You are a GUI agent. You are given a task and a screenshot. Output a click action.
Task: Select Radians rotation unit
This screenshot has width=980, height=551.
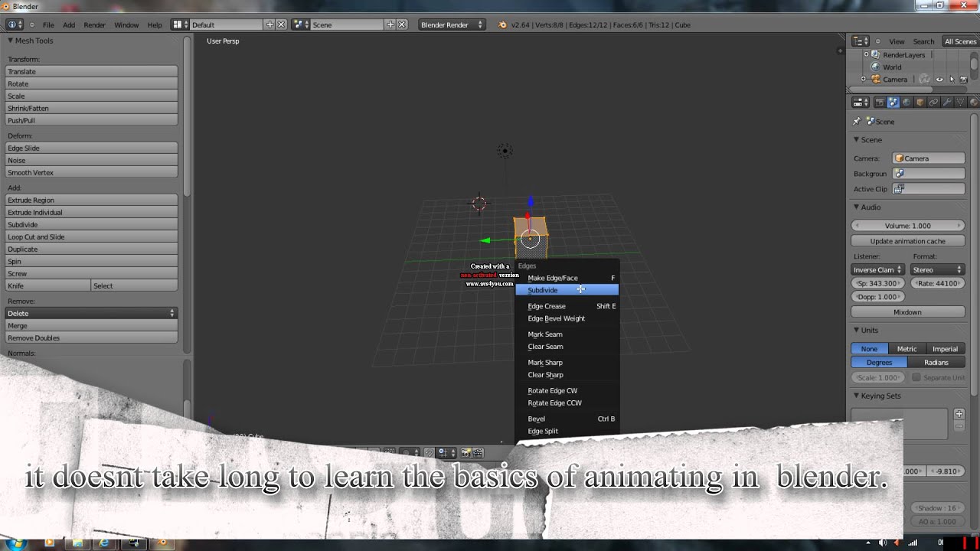pyautogui.click(x=936, y=363)
